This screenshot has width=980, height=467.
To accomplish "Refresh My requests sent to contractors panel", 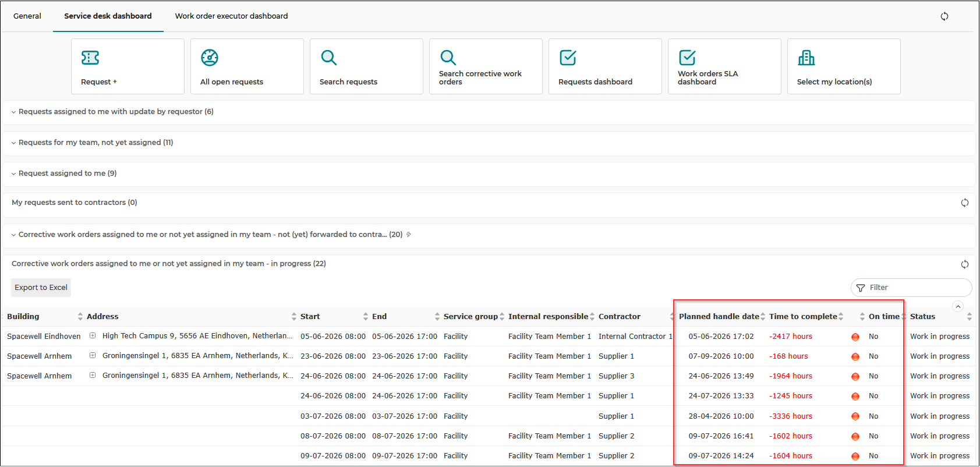I will click(x=965, y=203).
